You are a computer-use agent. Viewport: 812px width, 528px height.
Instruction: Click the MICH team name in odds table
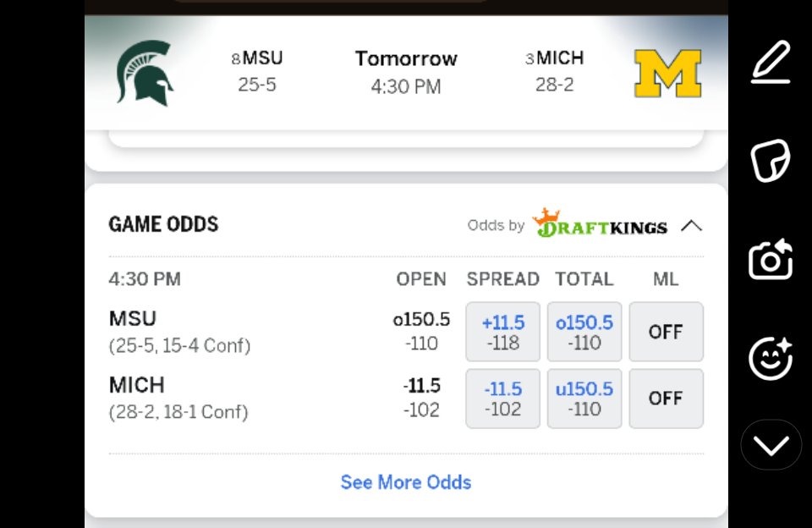click(137, 385)
